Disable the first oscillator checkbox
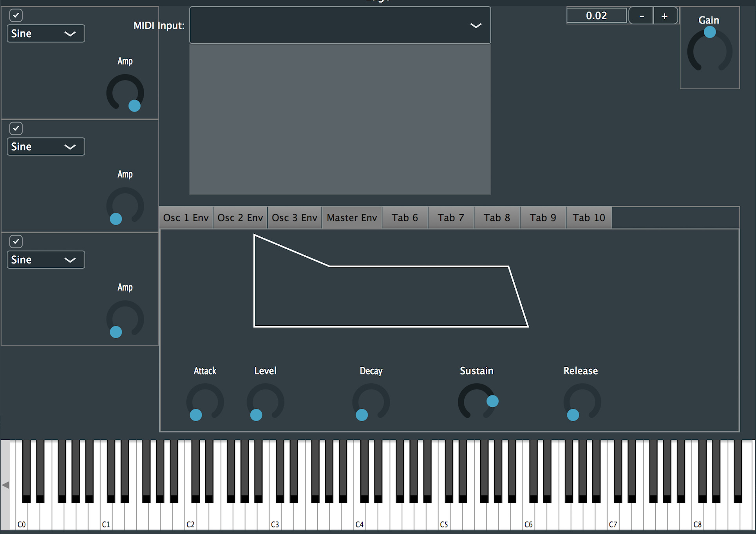The width and height of the screenshot is (756, 534). pyautogui.click(x=16, y=15)
